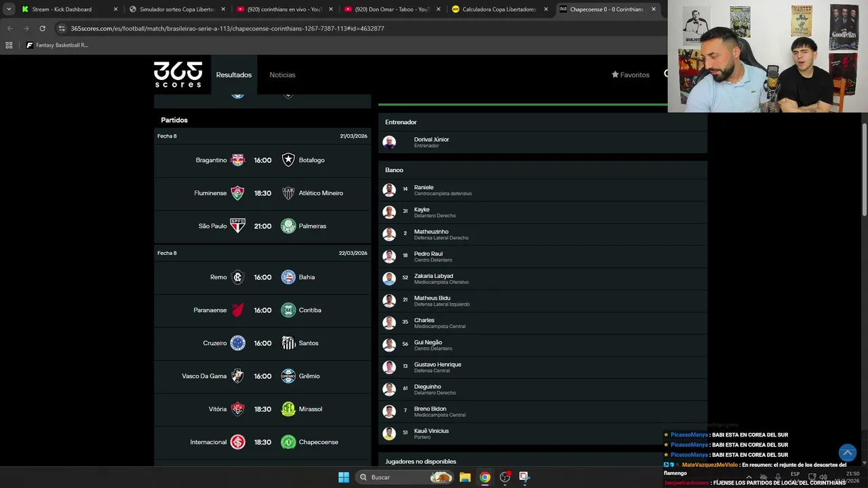Open the São Paulo vs Palmeiras match
The height and width of the screenshot is (488, 868).
(x=262, y=226)
